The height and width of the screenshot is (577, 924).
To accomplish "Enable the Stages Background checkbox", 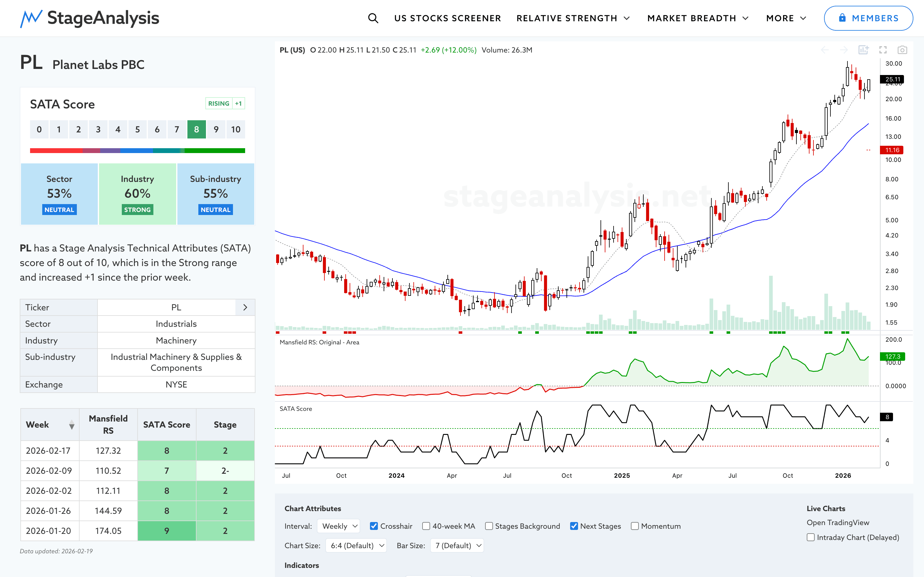I will click(x=489, y=526).
